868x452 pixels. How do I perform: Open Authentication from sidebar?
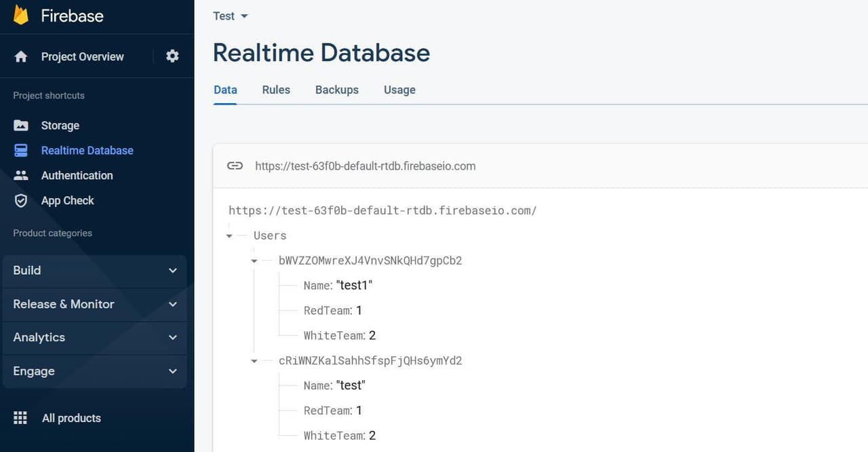point(77,175)
